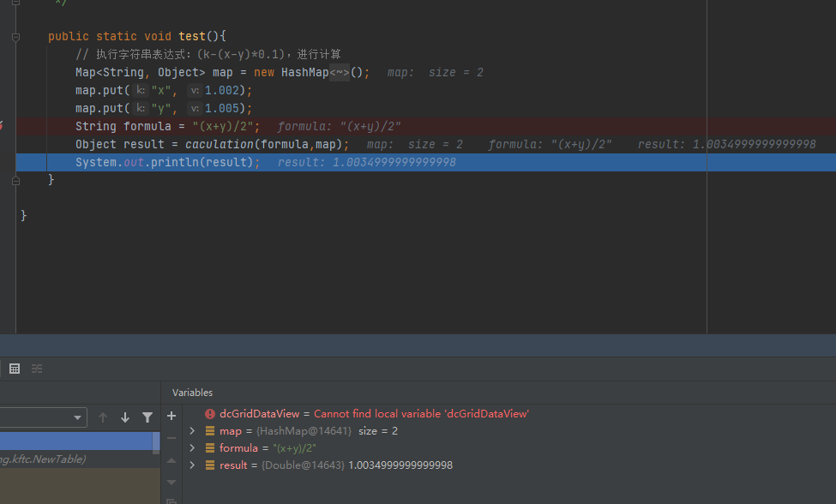Viewport: 836px width, 504px height.
Task: Click the inline hint 'map: size = 2' after HashMap
Action: (435, 73)
